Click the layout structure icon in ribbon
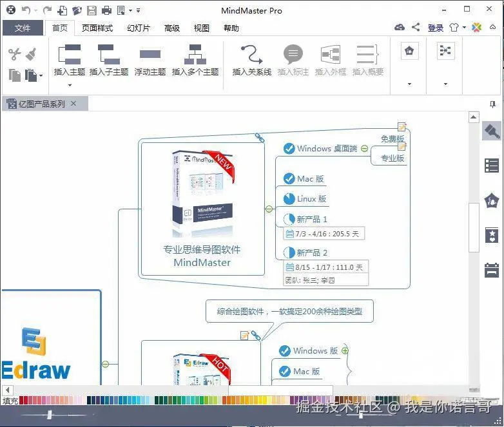 pos(446,51)
